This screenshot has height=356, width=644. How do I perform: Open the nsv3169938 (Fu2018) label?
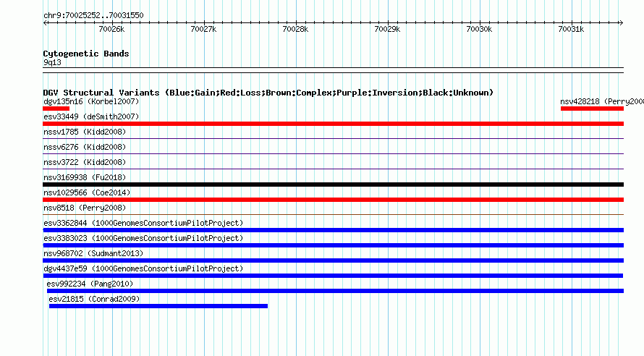point(85,177)
